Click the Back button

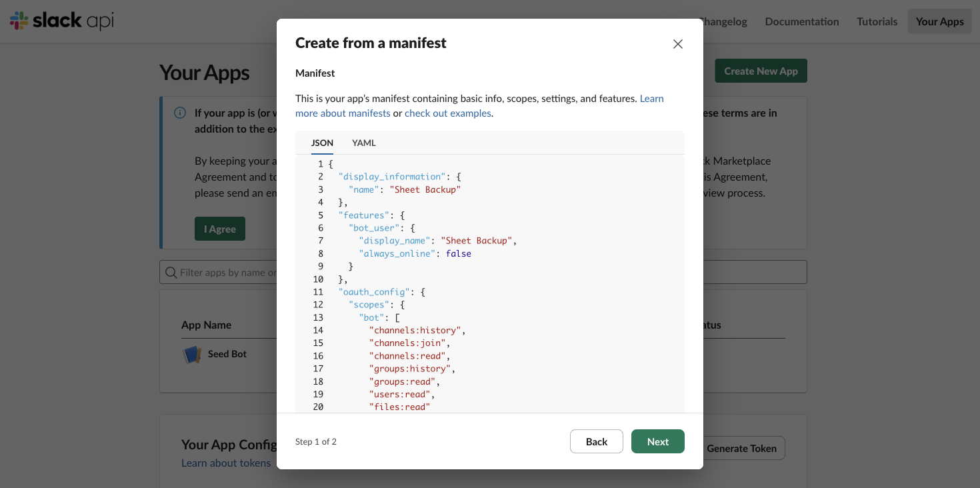click(597, 441)
